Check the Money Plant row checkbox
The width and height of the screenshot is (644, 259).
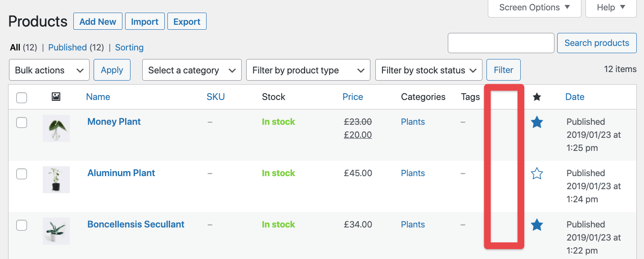[22, 123]
